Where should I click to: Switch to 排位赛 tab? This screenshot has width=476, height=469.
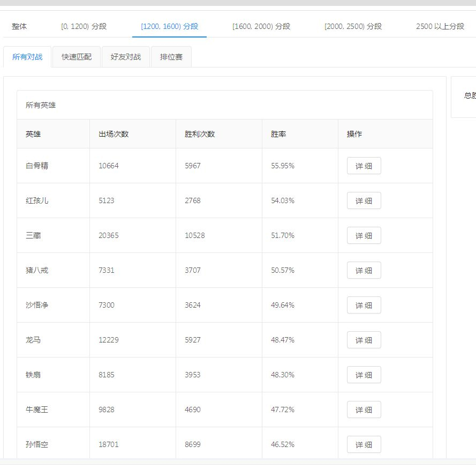tap(171, 57)
